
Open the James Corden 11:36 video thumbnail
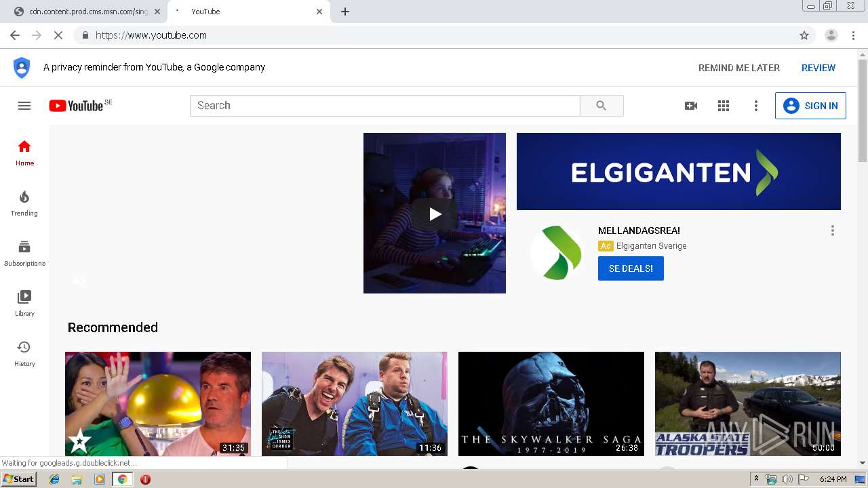pos(355,404)
